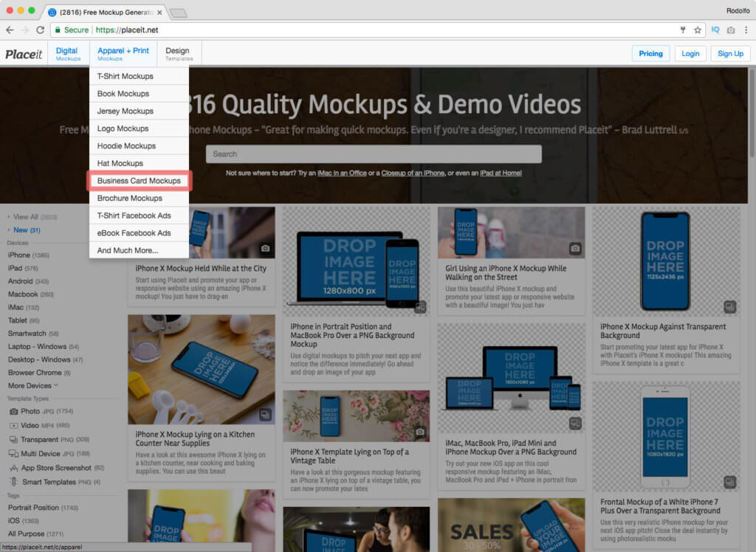The width and height of the screenshot is (756, 552).
Task: Click camera badge on Vintage Table mockup thumbnail
Action: pyautogui.click(x=420, y=432)
